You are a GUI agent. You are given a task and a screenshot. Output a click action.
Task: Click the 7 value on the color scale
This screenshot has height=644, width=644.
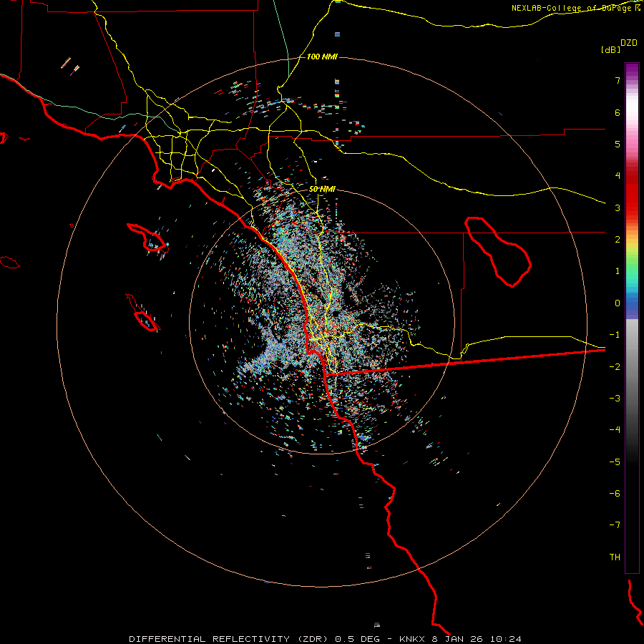[x=618, y=80]
